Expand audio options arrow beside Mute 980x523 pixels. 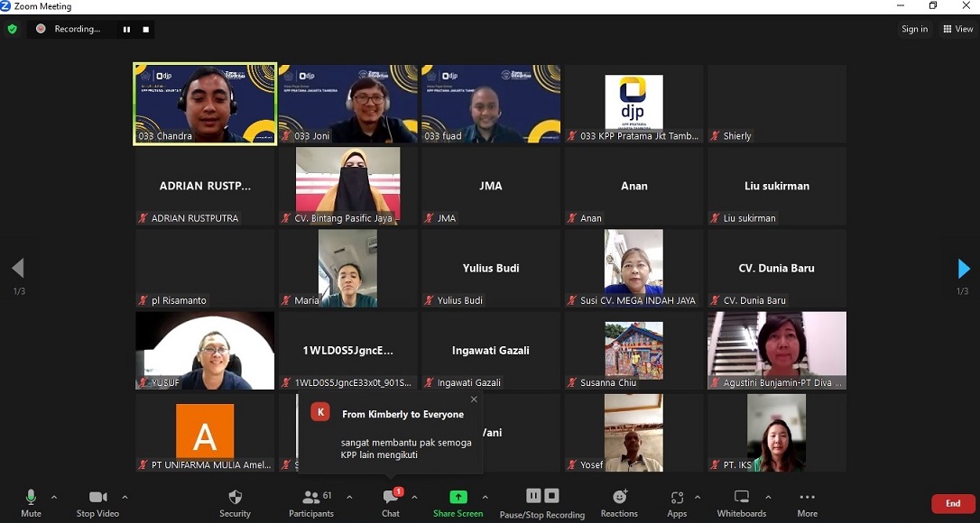point(54,497)
